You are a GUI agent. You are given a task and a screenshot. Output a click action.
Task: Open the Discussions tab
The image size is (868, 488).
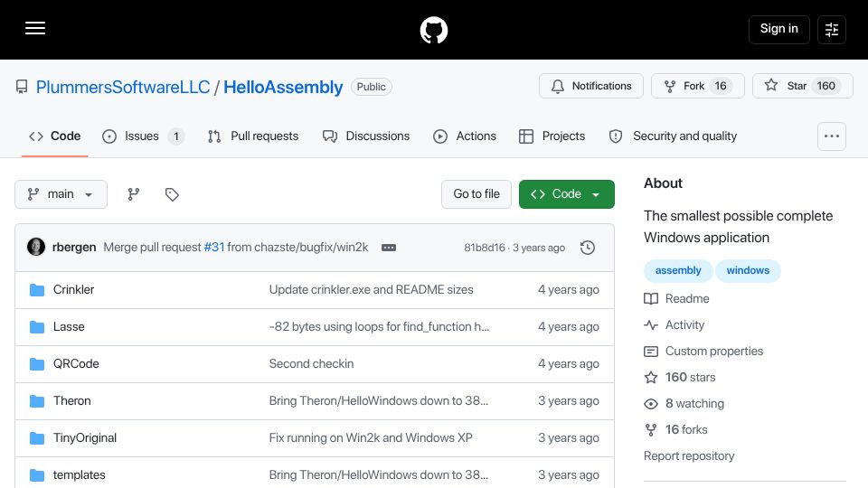pos(366,136)
